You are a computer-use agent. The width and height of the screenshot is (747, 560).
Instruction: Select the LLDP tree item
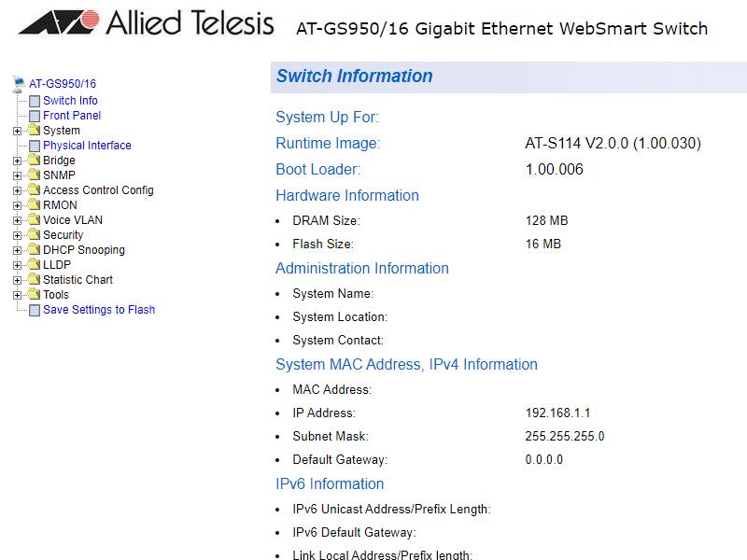[x=57, y=265]
